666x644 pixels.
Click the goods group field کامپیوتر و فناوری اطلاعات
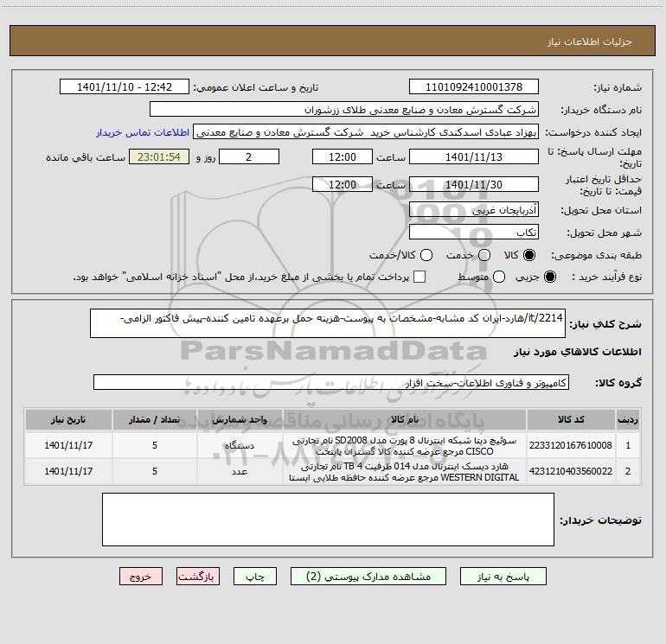331,382
